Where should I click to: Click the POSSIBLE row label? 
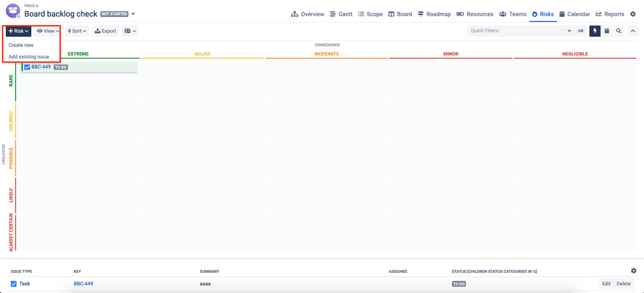(x=11, y=158)
